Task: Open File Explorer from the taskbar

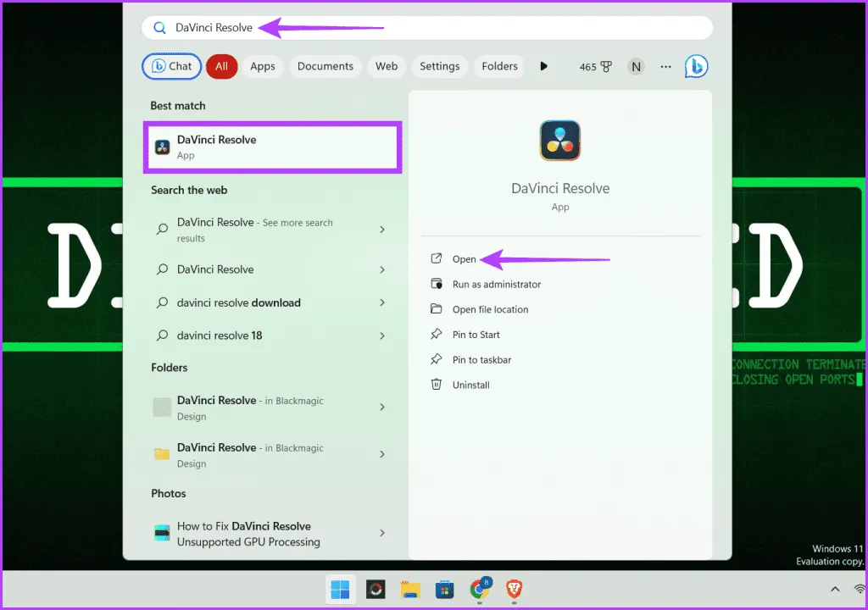Action: [x=411, y=590]
